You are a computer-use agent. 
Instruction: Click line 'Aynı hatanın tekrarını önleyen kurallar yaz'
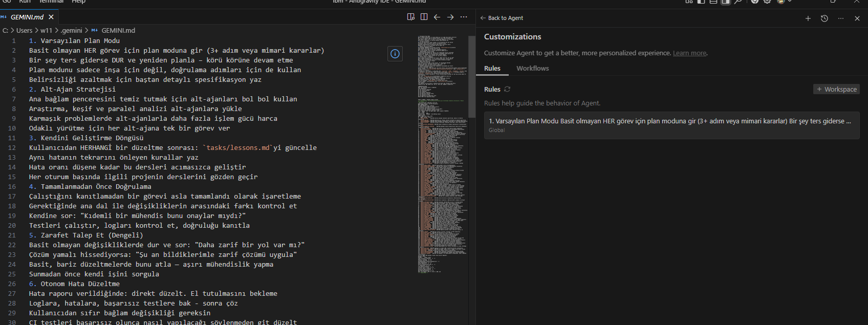pos(114,158)
